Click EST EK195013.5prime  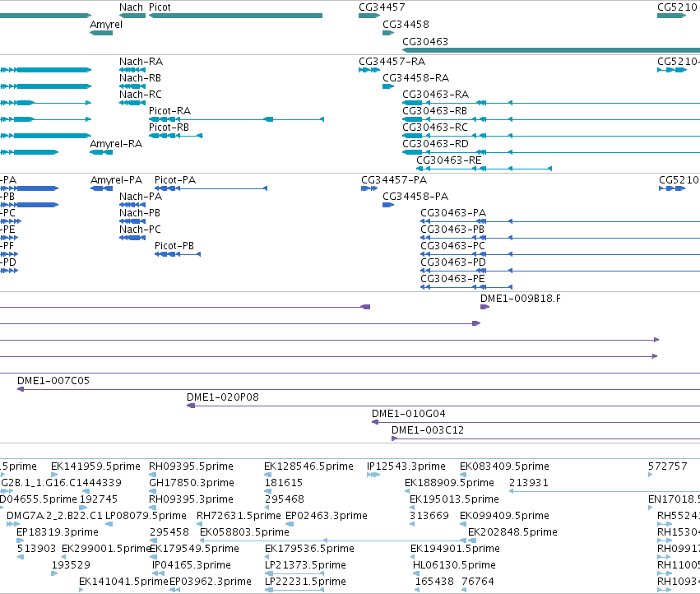click(x=454, y=499)
